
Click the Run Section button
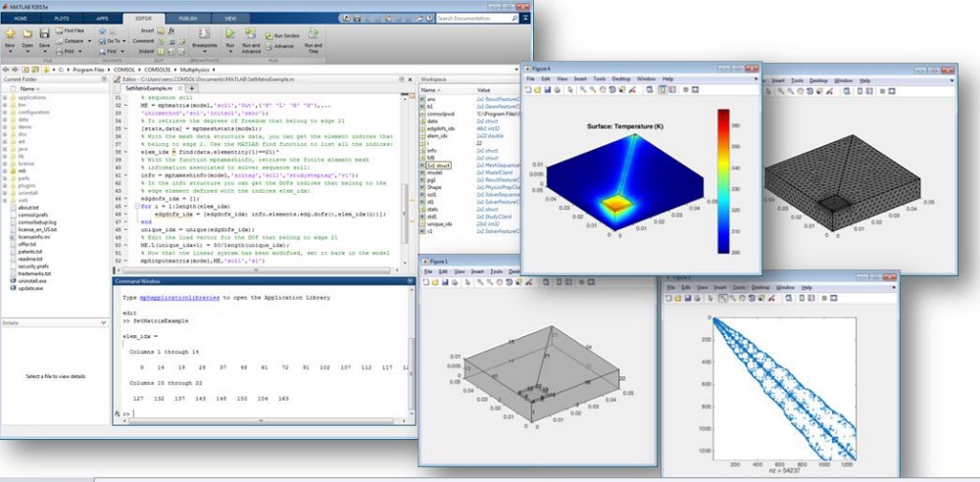pyautogui.click(x=282, y=35)
